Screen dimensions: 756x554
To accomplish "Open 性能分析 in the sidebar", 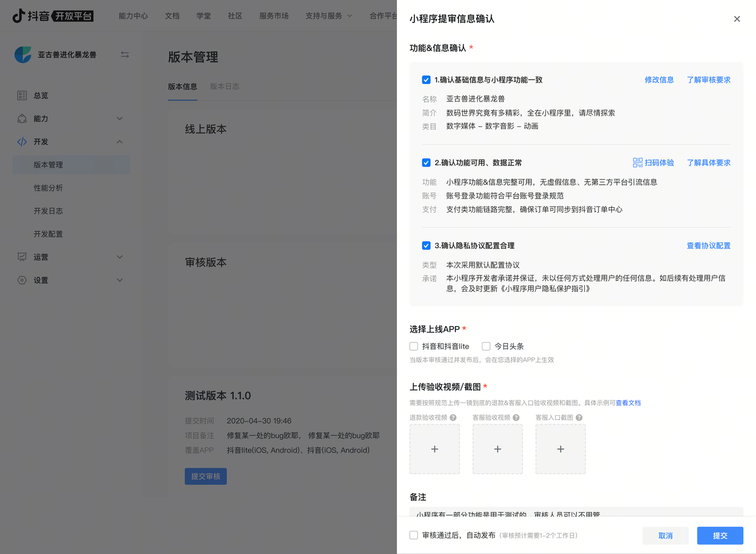I will tap(48, 188).
